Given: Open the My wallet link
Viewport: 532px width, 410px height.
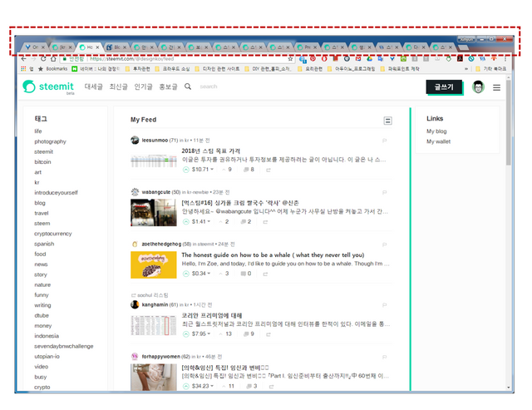Looking at the screenshot, I should click(438, 141).
